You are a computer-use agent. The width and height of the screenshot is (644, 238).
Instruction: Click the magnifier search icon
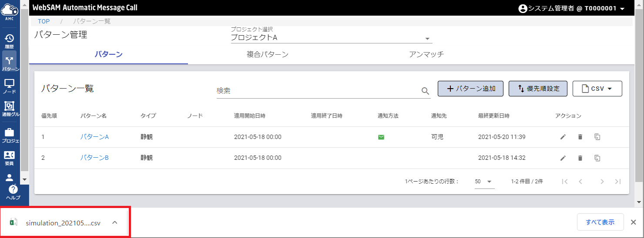(x=425, y=91)
